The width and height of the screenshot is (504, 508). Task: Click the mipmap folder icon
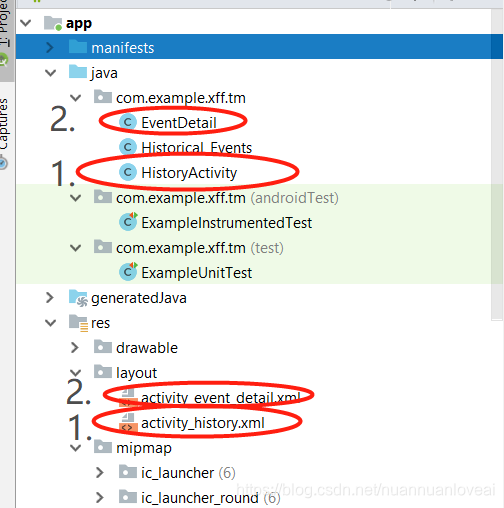pyautogui.click(x=103, y=447)
